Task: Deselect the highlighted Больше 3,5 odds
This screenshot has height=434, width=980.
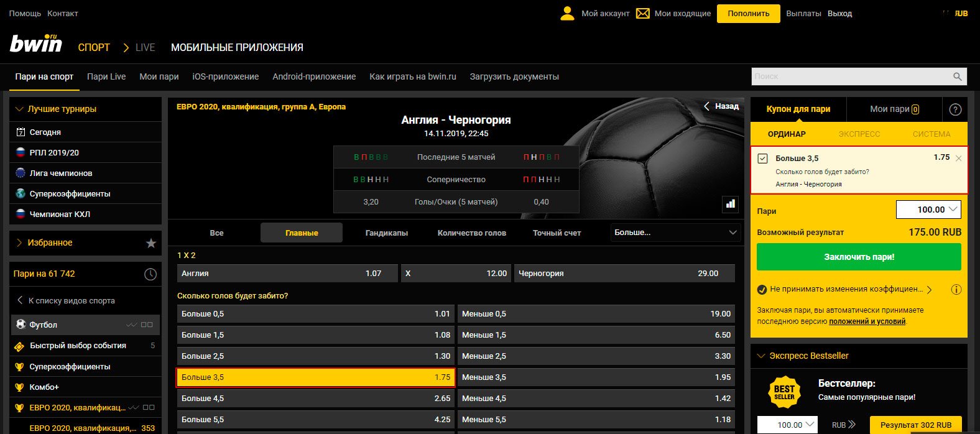Action: [315, 377]
